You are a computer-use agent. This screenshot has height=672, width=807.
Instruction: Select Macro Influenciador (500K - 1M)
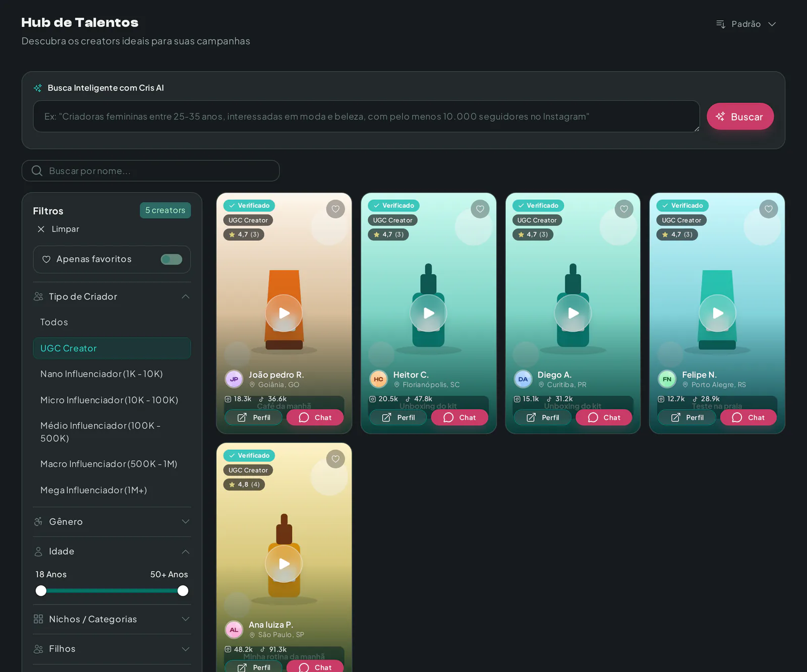tap(112, 464)
